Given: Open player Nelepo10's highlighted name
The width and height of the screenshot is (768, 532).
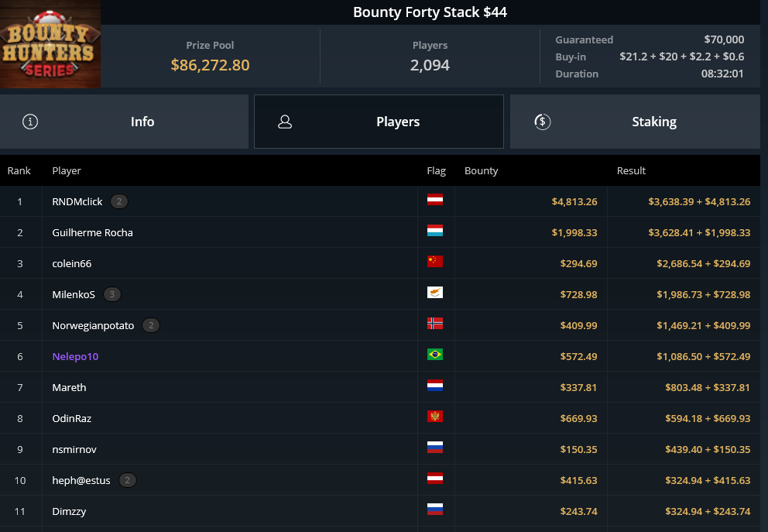Looking at the screenshot, I should [x=75, y=357].
